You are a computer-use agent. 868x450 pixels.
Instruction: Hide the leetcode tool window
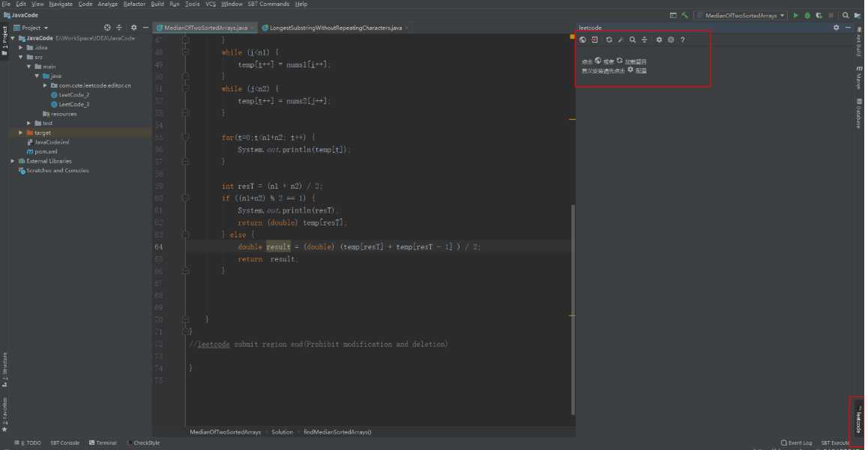pos(848,28)
